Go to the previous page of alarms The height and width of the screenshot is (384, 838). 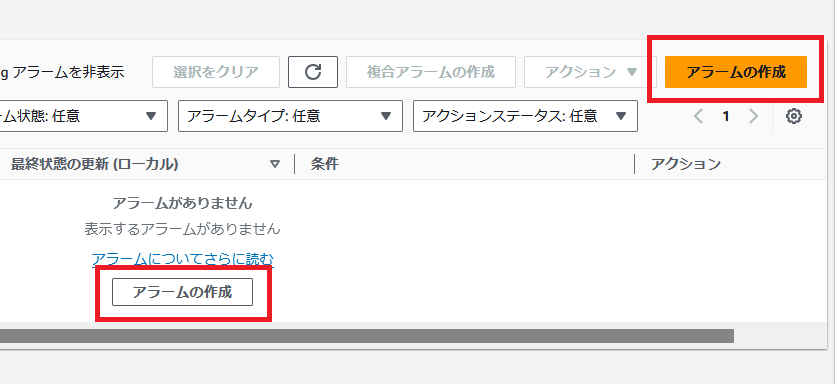coord(698,116)
